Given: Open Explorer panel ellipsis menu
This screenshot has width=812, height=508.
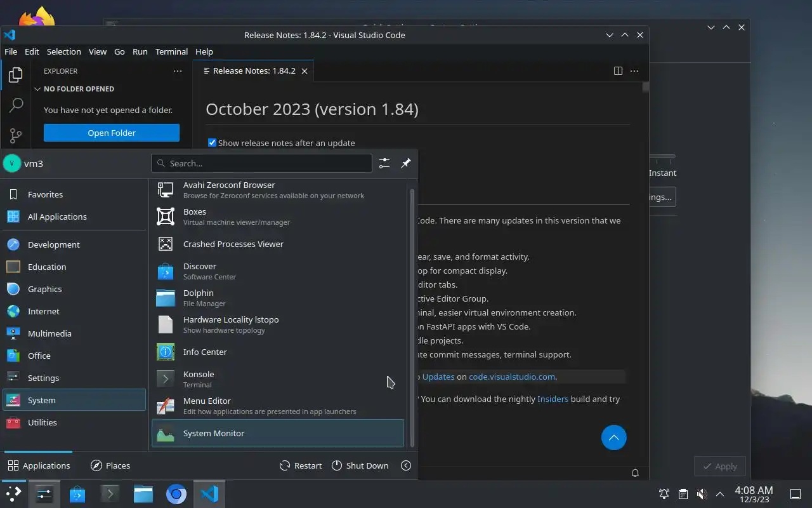Looking at the screenshot, I should [178, 71].
